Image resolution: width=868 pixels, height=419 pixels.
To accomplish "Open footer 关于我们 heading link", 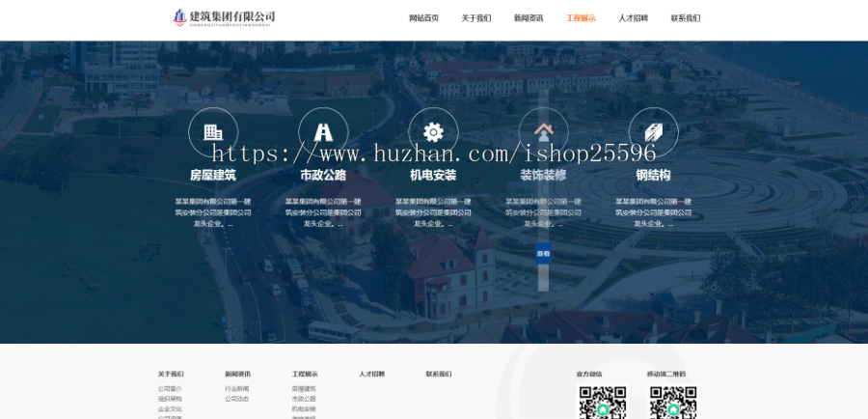I will click(x=171, y=375).
